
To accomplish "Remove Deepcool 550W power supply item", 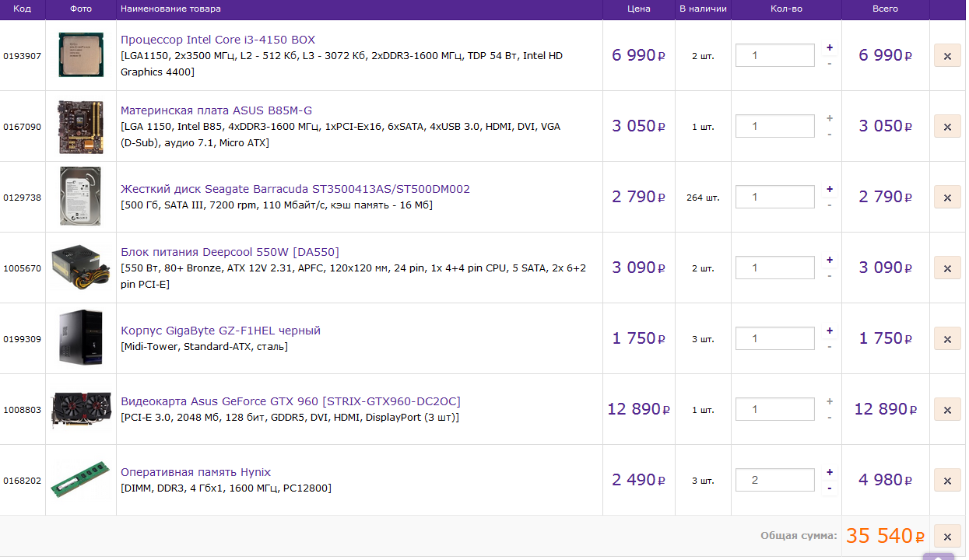I will [947, 268].
